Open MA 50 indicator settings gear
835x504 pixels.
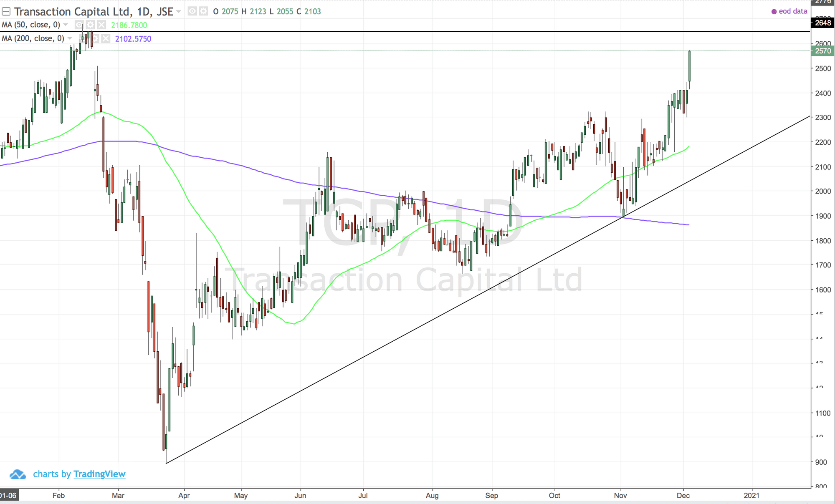pyautogui.click(x=91, y=25)
